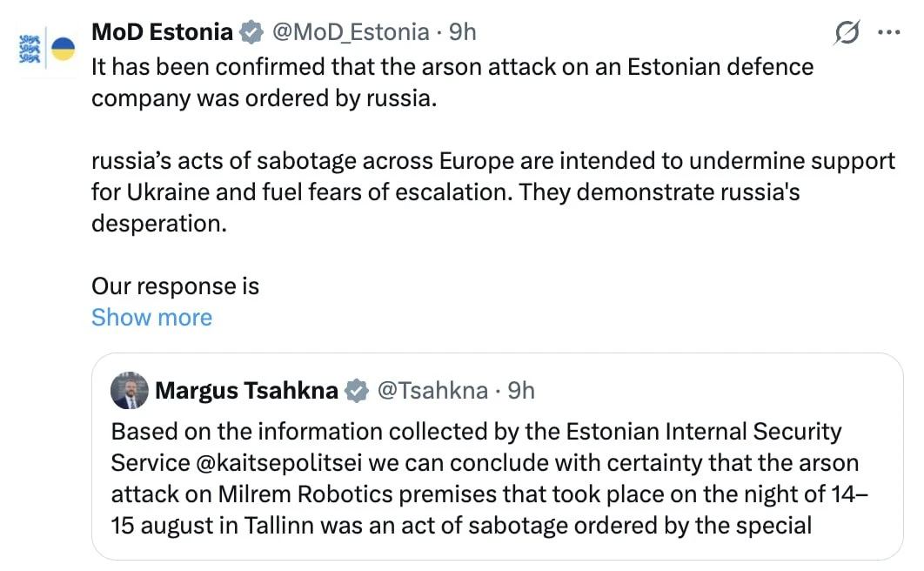The image size is (924, 571).
Task: Click the sentence about the arson attack confirmation
Action: pyautogui.click(x=452, y=83)
